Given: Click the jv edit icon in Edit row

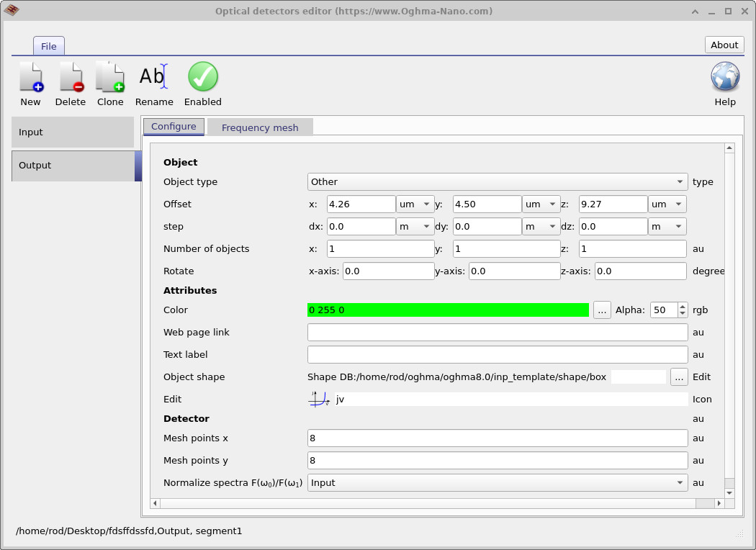Looking at the screenshot, I should pos(318,399).
